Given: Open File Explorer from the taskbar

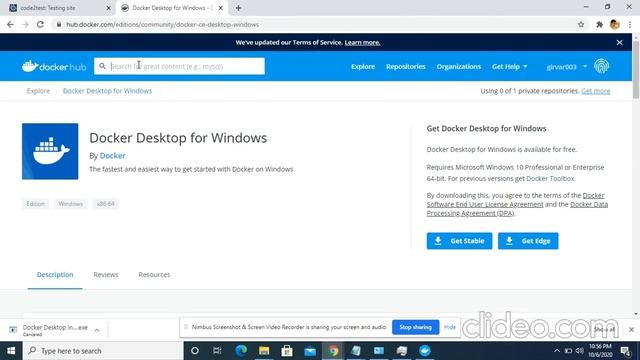Looking at the screenshot, I should [264, 351].
